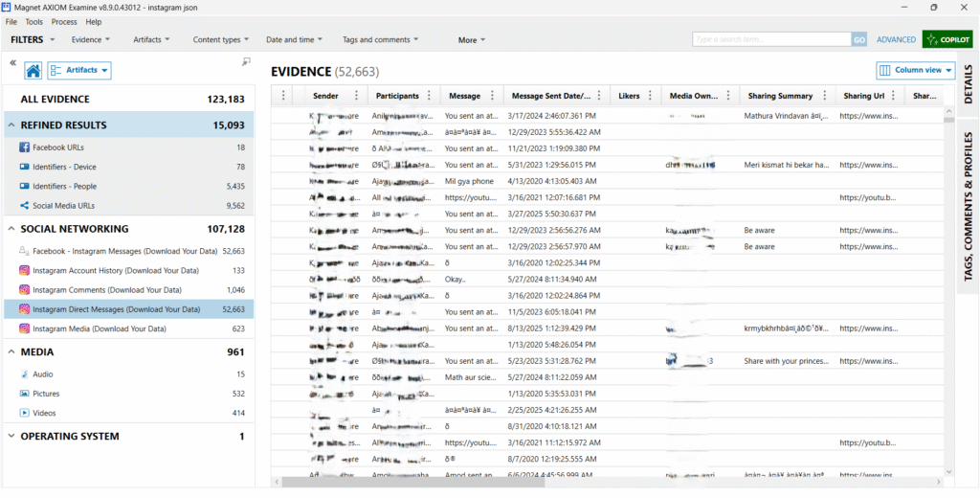Open Participants column options menu

click(x=429, y=96)
